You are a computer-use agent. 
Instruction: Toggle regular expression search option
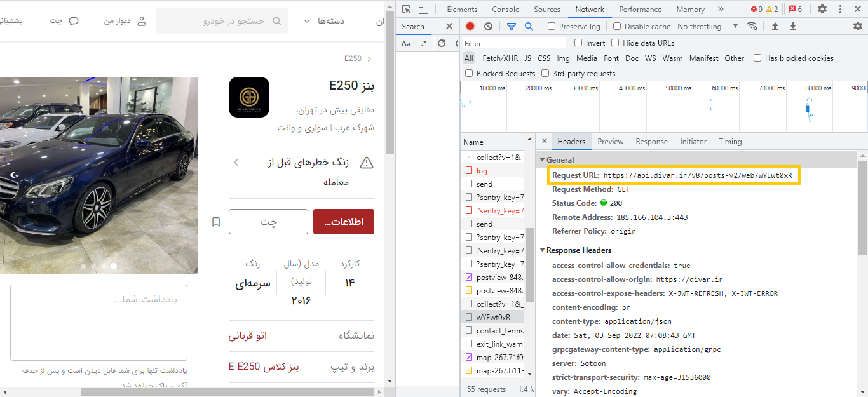tap(424, 43)
